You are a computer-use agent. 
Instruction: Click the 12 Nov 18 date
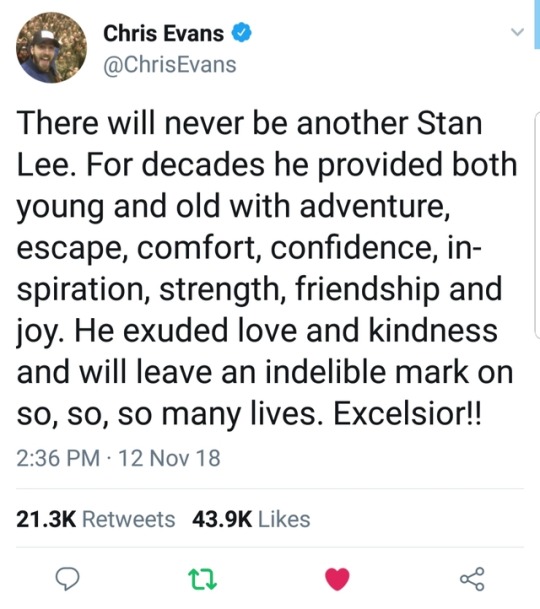pyautogui.click(x=169, y=458)
